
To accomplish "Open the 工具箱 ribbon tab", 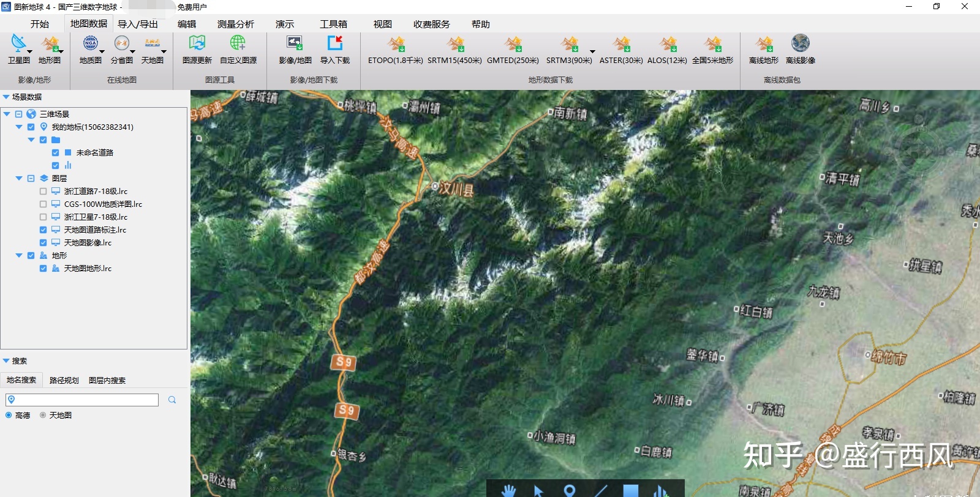I will tap(333, 24).
